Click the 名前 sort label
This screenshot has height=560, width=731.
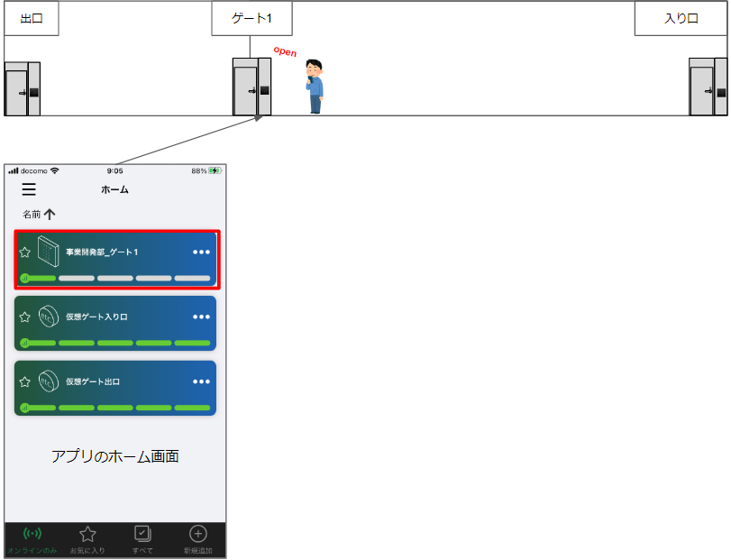(x=32, y=215)
